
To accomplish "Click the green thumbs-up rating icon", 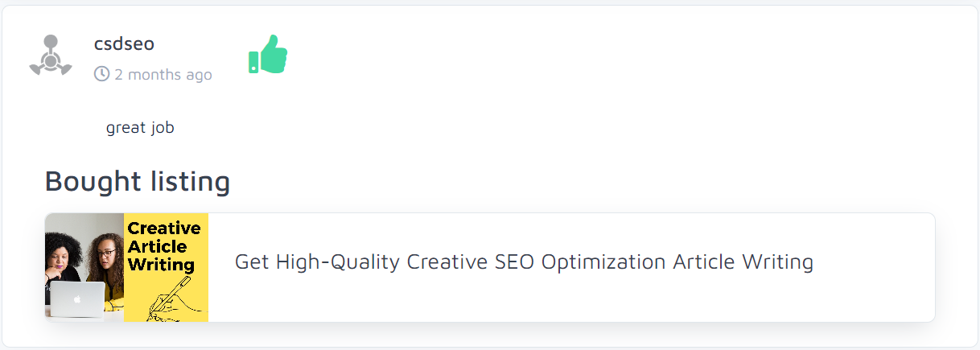I will [268, 55].
